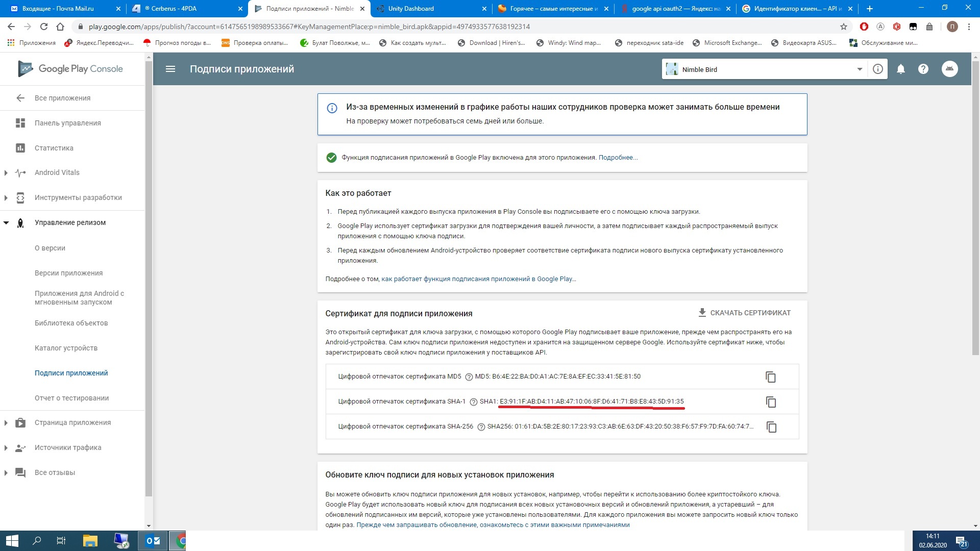Click the download certificate icon

[701, 312]
